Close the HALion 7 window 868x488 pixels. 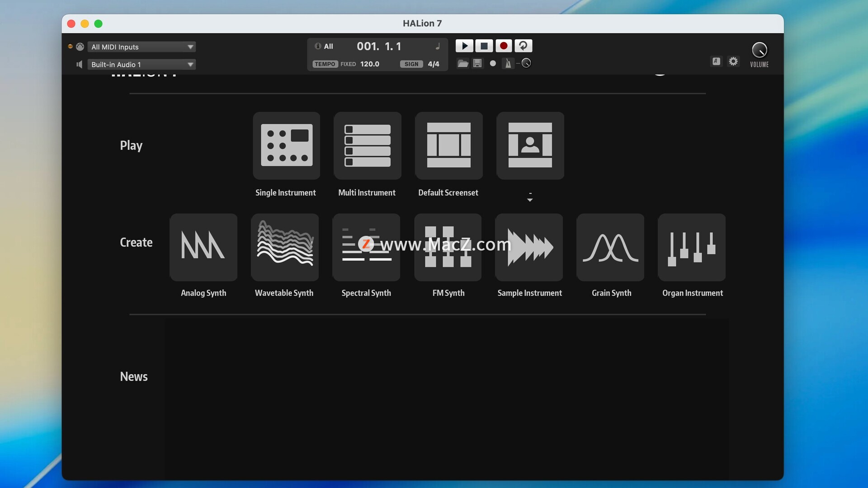click(71, 23)
